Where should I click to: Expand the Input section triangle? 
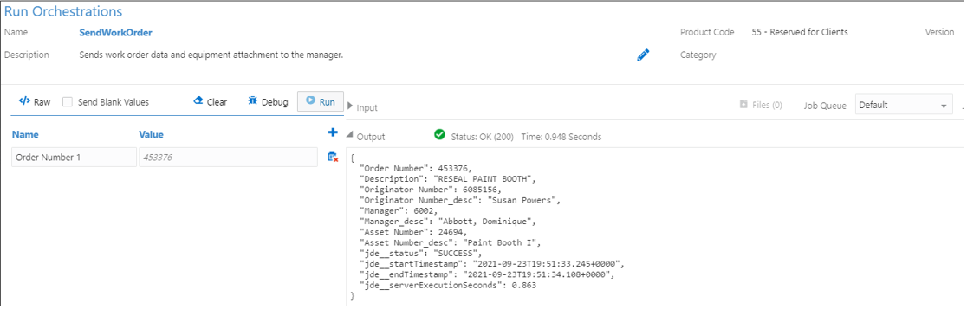coord(350,106)
